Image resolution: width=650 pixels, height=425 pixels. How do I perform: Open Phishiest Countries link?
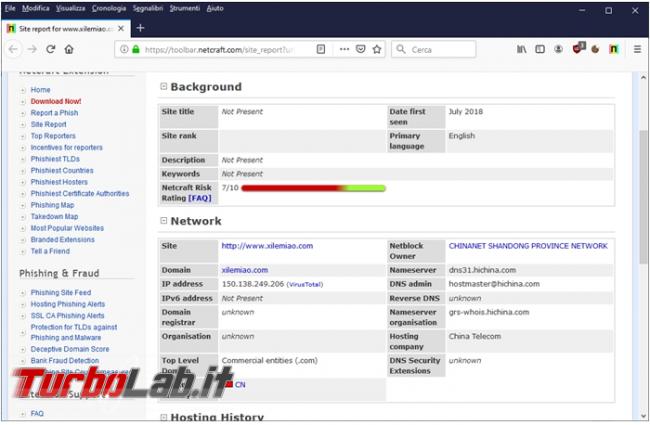pos(62,170)
